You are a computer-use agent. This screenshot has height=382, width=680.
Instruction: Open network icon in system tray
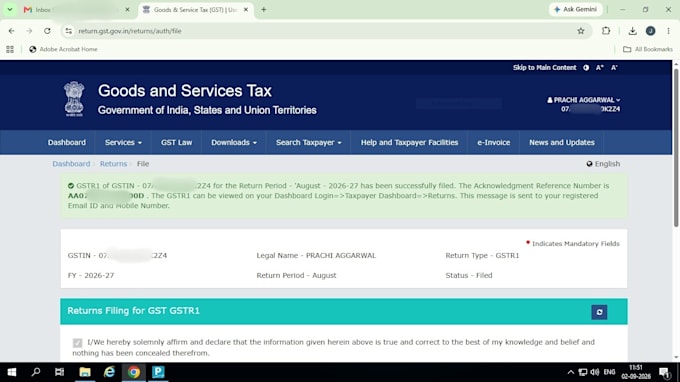583,372
